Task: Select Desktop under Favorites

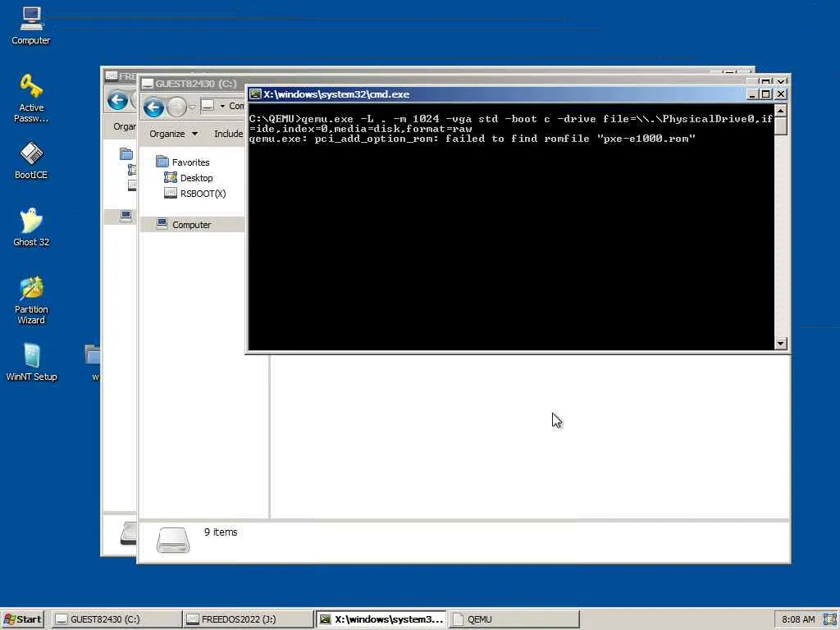Action: (189, 178)
